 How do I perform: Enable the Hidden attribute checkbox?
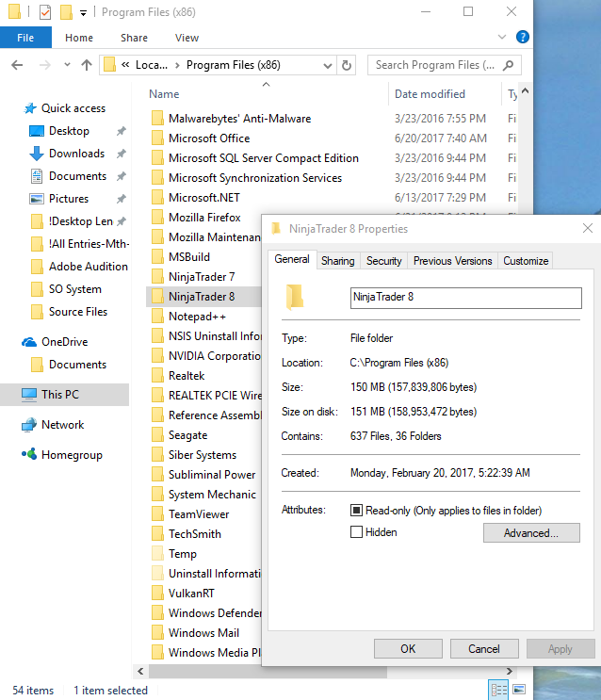coord(356,532)
